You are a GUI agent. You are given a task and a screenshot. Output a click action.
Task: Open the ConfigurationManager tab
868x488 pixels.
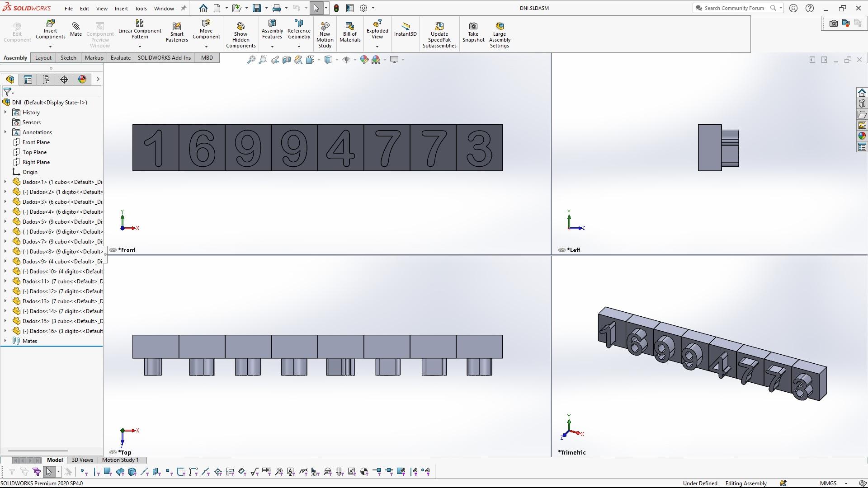pos(46,80)
